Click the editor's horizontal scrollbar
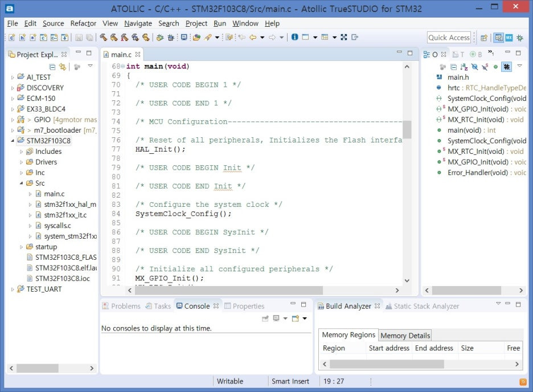This screenshot has width=533, height=392. coord(228,291)
